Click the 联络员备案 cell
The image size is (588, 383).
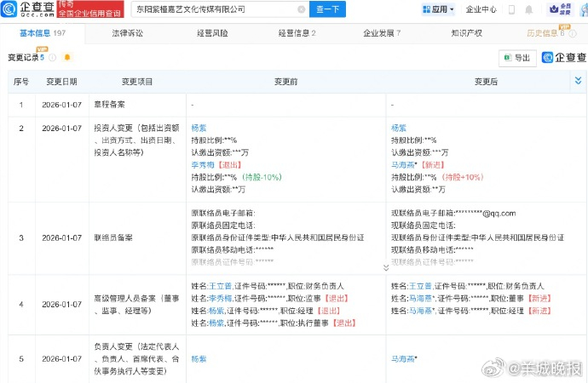coord(113,237)
